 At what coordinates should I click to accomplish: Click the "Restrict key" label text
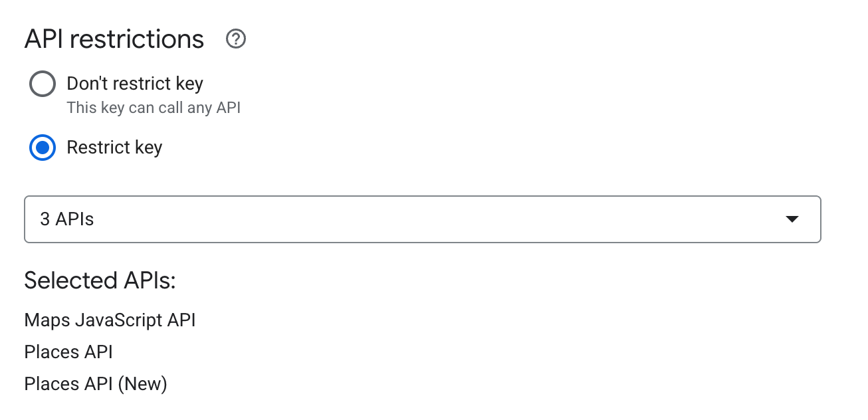click(x=114, y=147)
